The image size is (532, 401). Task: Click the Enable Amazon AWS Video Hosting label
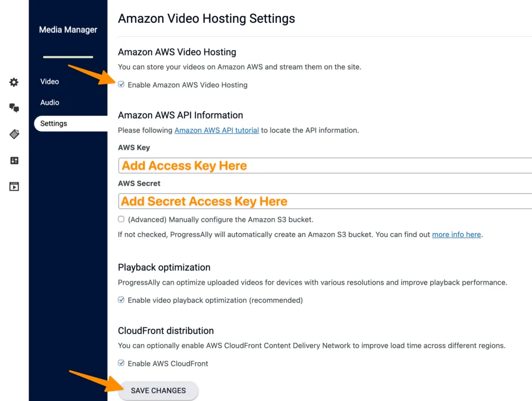point(188,85)
